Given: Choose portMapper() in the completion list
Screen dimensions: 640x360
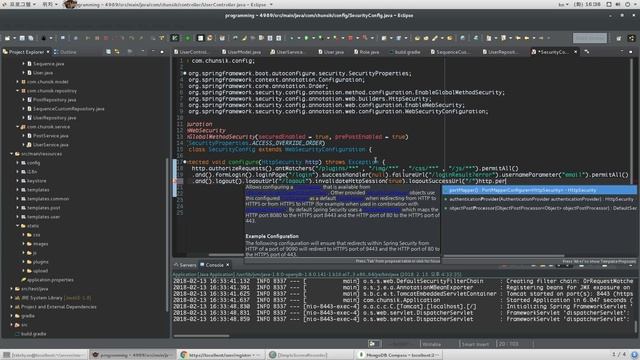Looking at the screenshot, I should coord(539,190).
